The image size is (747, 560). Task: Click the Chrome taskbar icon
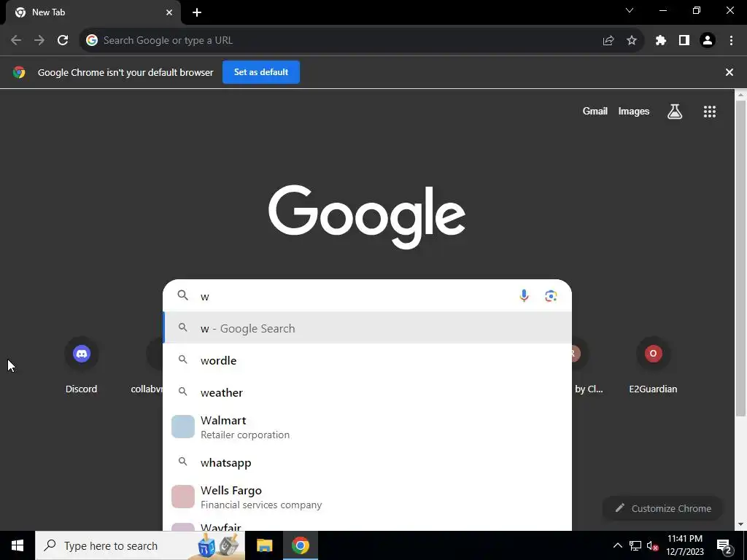point(300,545)
